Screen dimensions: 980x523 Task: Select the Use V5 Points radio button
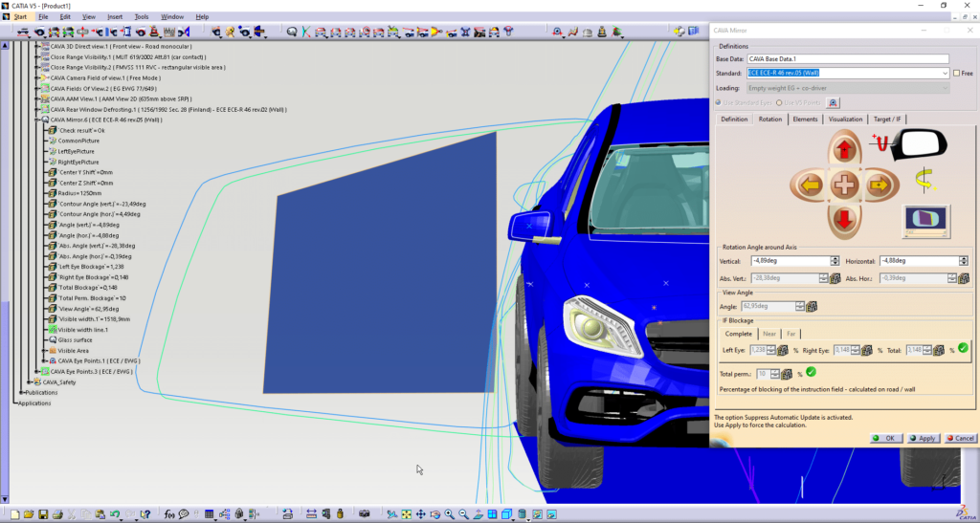click(x=779, y=102)
